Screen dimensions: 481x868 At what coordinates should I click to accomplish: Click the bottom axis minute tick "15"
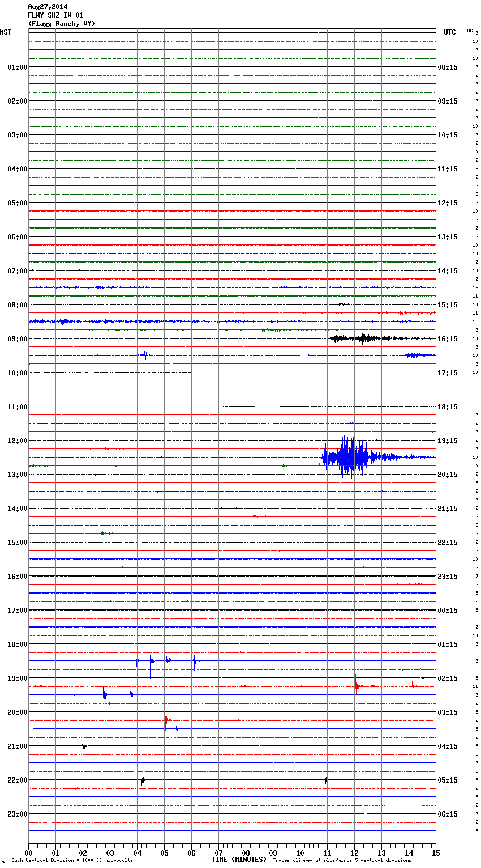436,853
